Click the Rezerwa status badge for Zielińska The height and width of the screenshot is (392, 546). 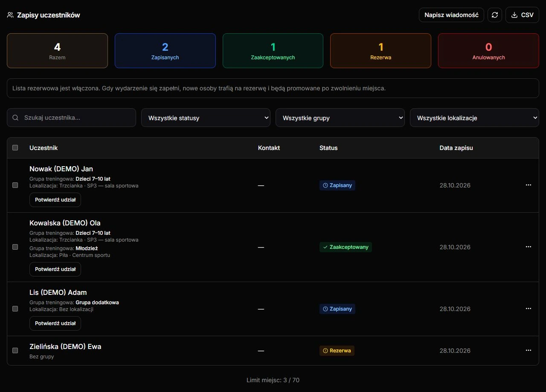tap(337, 351)
